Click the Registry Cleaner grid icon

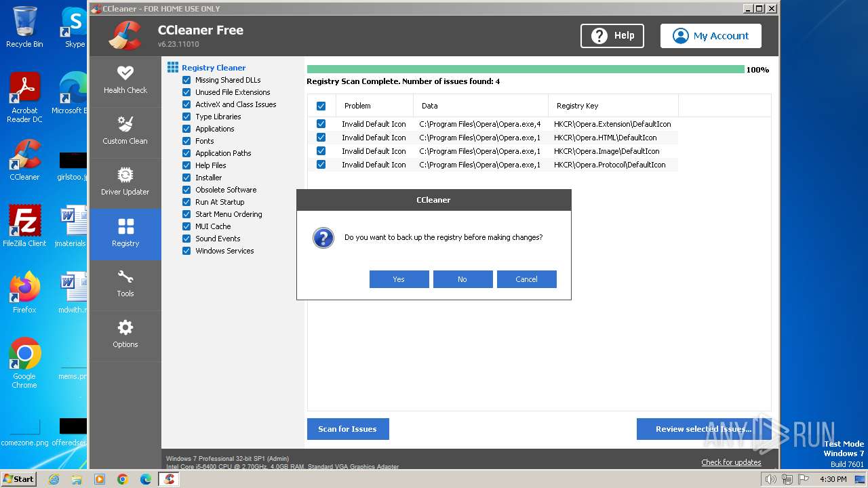tap(173, 68)
